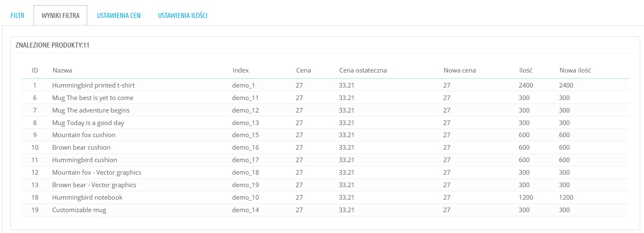Viewport: 644px width, 233px height.
Task: Click Mug Today is a good day entry
Action: (x=88, y=123)
